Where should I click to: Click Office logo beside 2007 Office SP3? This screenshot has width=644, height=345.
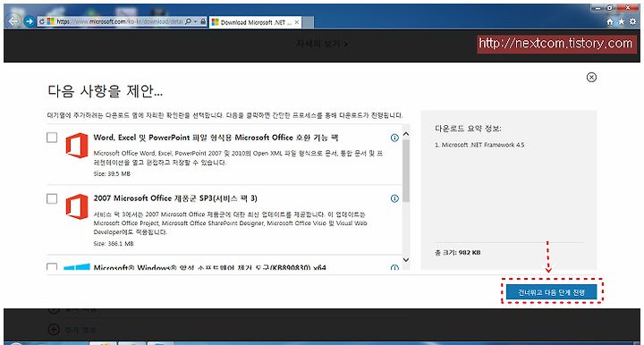(77, 206)
